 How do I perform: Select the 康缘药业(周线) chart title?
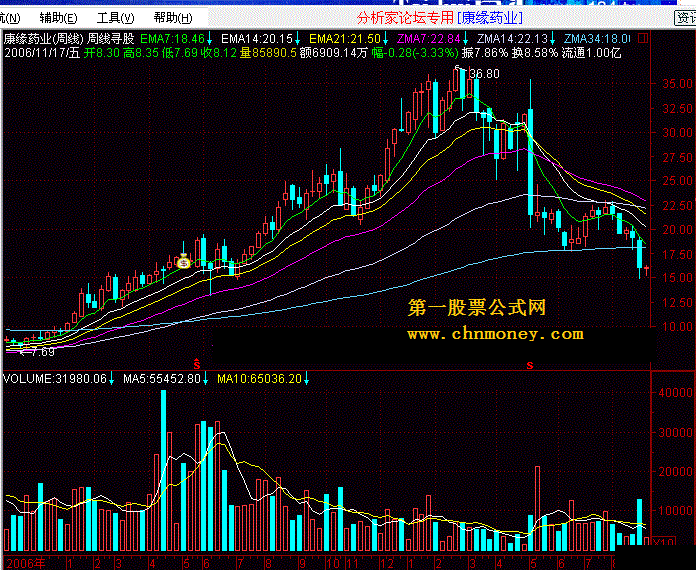pyautogui.click(x=43, y=39)
